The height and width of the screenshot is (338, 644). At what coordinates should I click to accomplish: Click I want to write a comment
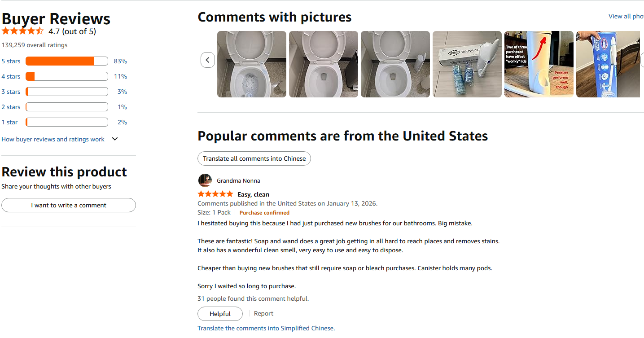pyautogui.click(x=69, y=205)
